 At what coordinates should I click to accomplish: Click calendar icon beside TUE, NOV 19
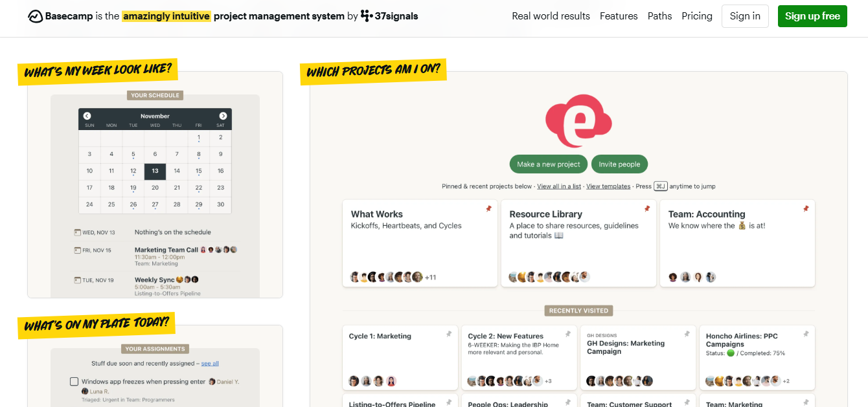(x=77, y=280)
